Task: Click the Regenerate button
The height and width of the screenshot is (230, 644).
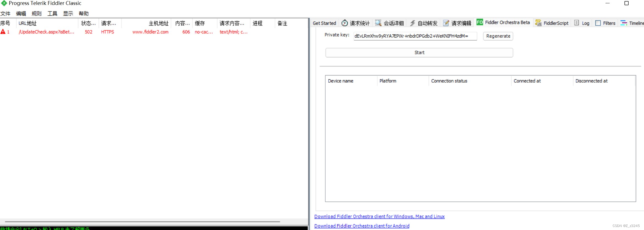Action: coord(498,36)
